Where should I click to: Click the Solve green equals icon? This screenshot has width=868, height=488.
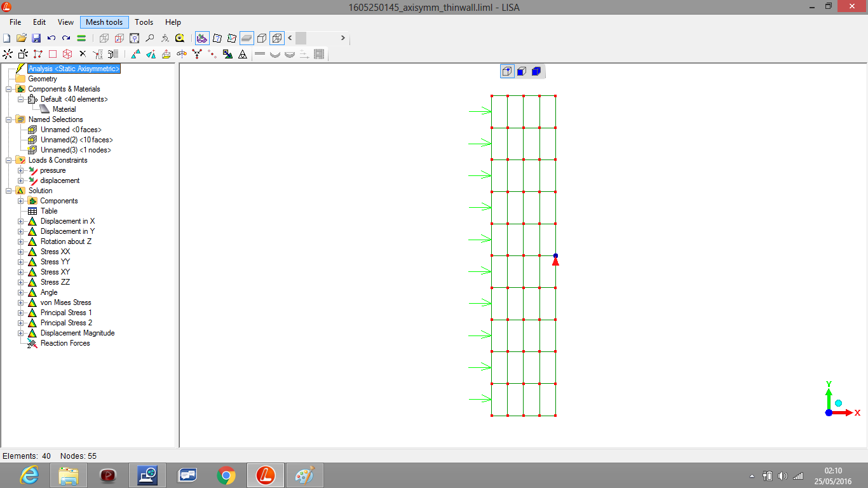81,38
